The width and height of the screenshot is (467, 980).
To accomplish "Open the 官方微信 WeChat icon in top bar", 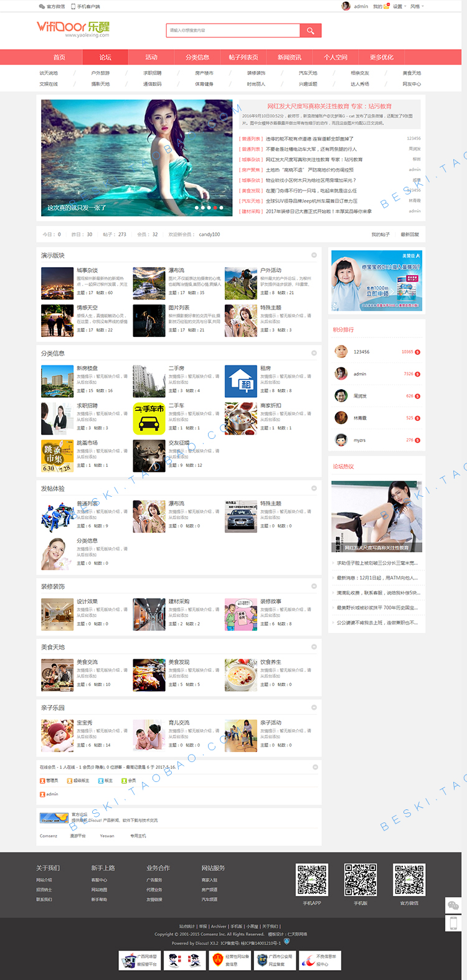I will [42, 6].
